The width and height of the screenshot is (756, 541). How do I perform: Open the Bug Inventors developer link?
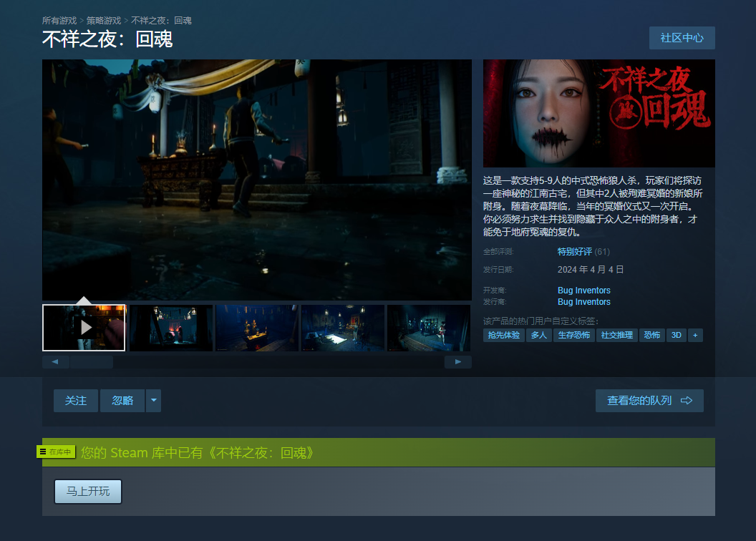pos(584,291)
